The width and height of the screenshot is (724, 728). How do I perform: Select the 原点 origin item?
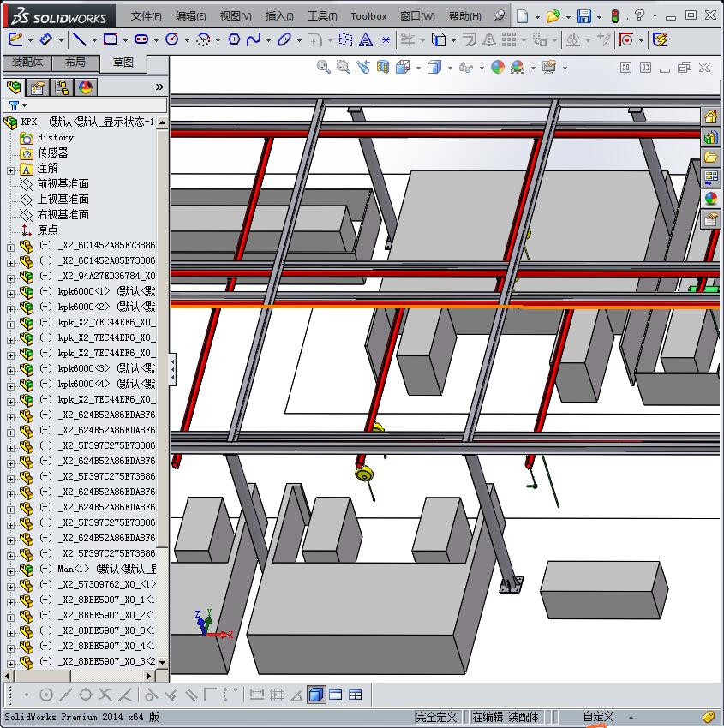47,230
